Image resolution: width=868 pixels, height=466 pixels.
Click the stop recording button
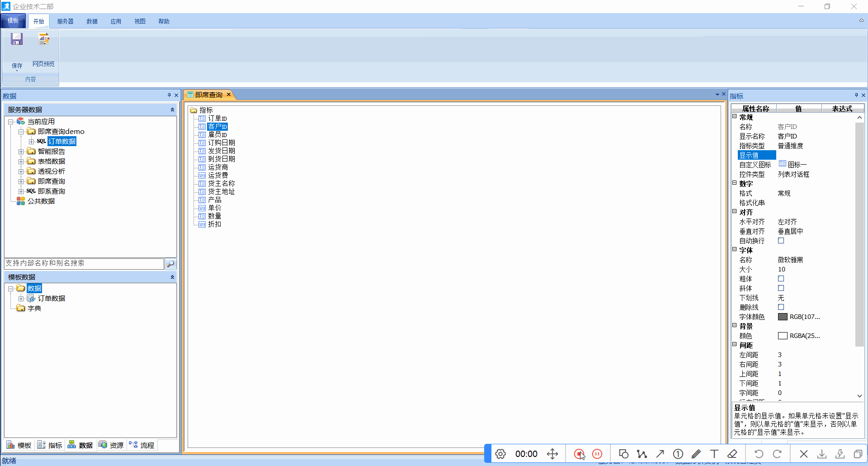click(579, 454)
